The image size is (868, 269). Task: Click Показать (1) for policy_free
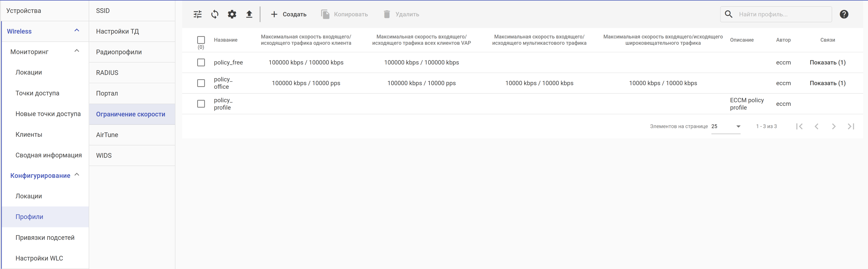tap(827, 63)
